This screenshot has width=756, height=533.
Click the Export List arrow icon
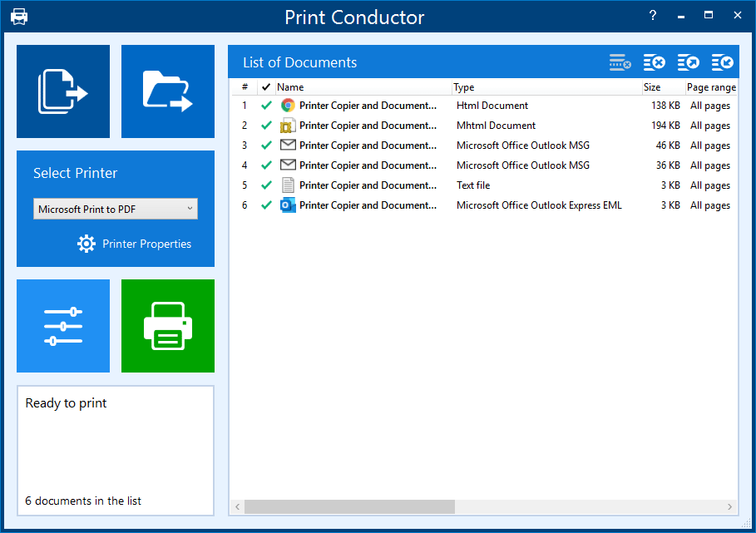(689, 62)
